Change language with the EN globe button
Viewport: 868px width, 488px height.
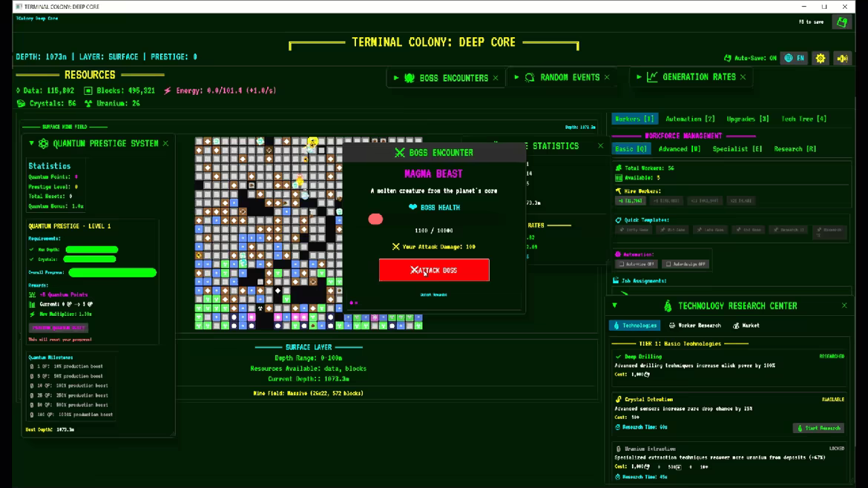click(x=795, y=58)
